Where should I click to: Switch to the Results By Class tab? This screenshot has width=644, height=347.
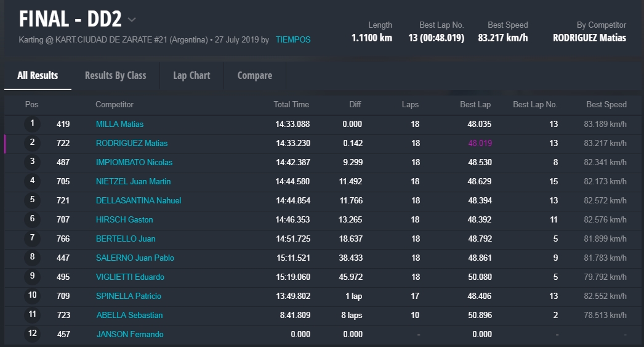115,75
